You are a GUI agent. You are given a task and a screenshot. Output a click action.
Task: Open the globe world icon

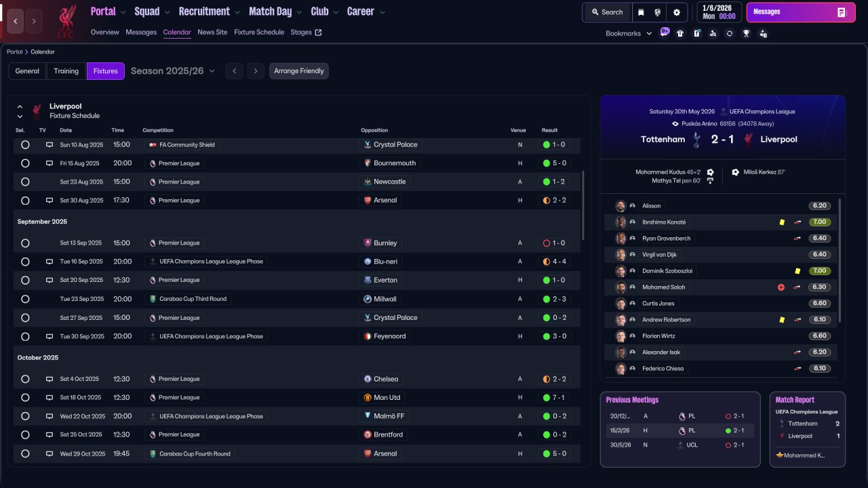pyautogui.click(x=658, y=12)
